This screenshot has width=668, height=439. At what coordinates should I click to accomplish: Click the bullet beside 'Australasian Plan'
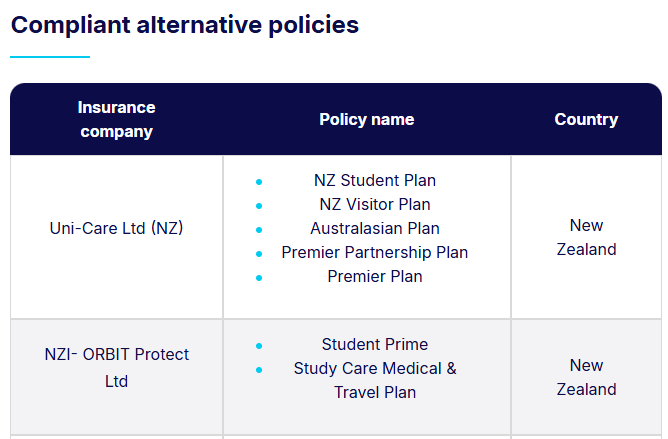coord(259,230)
